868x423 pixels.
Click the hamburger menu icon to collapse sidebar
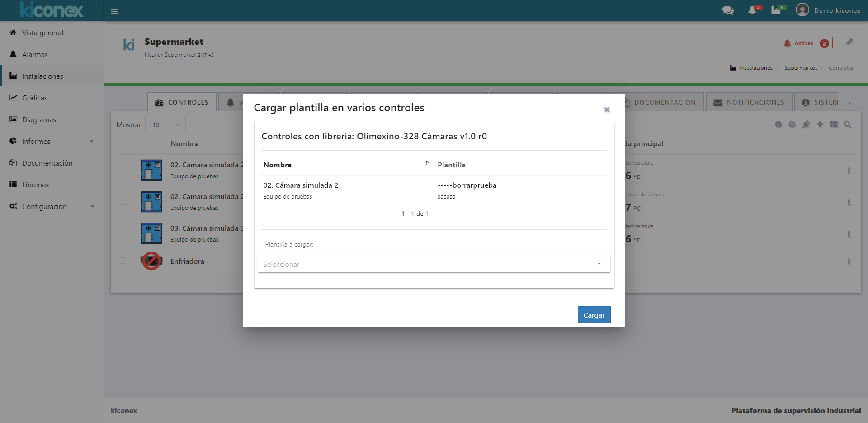point(114,11)
